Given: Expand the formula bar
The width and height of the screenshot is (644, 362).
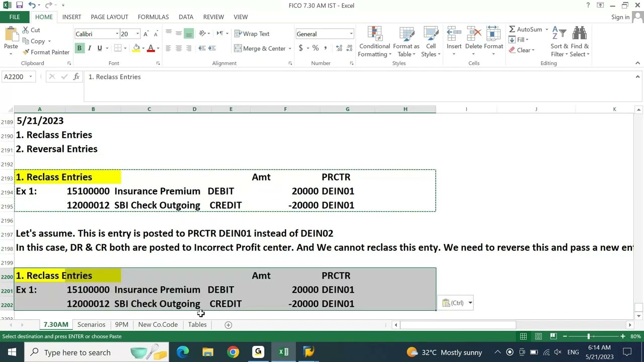Looking at the screenshot, I should (x=637, y=77).
